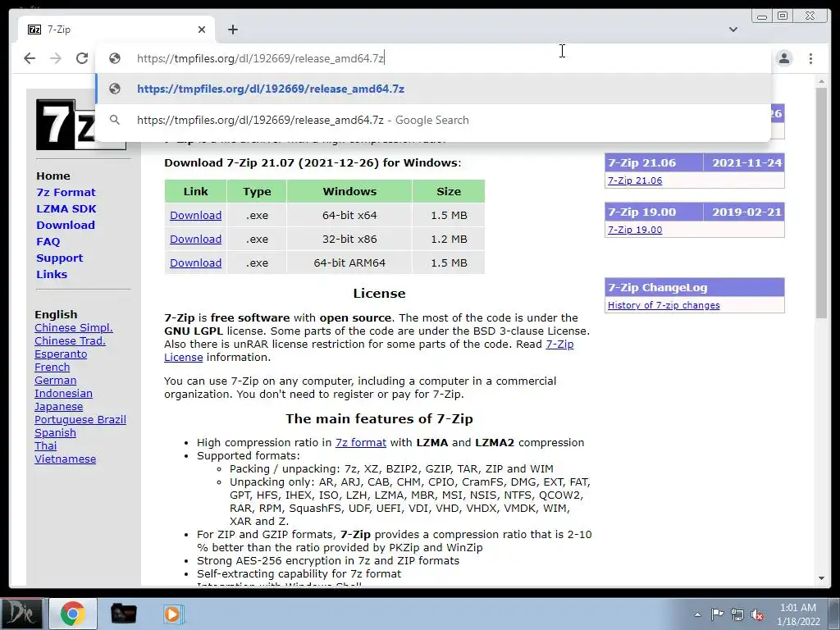
Task: Open a new tab with plus button
Action: click(x=232, y=30)
